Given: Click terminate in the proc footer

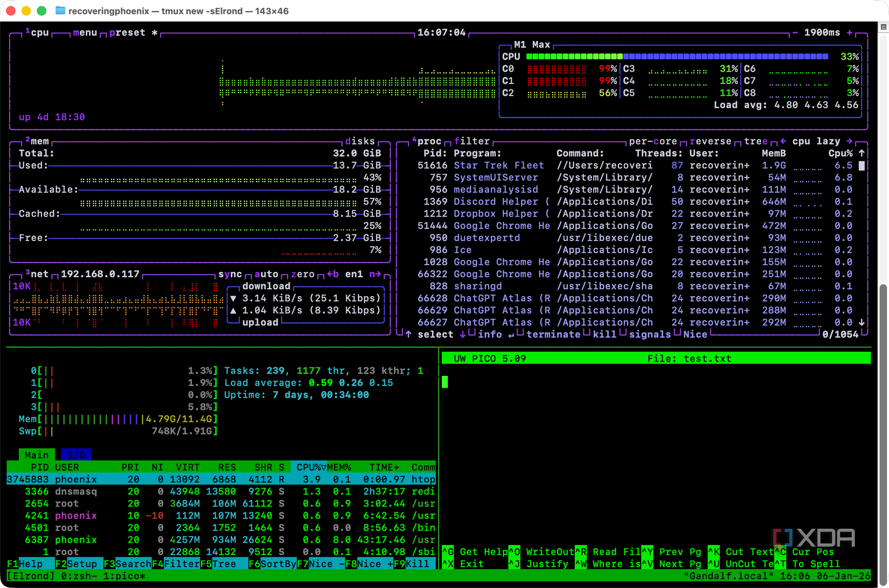Looking at the screenshot, I should 553,334.
